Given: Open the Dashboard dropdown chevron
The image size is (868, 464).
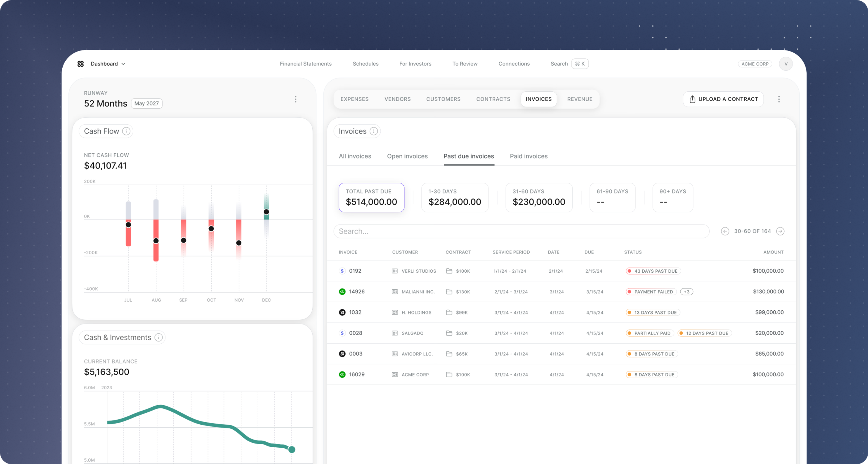Looking at the screenshot, I should [123, 64].
